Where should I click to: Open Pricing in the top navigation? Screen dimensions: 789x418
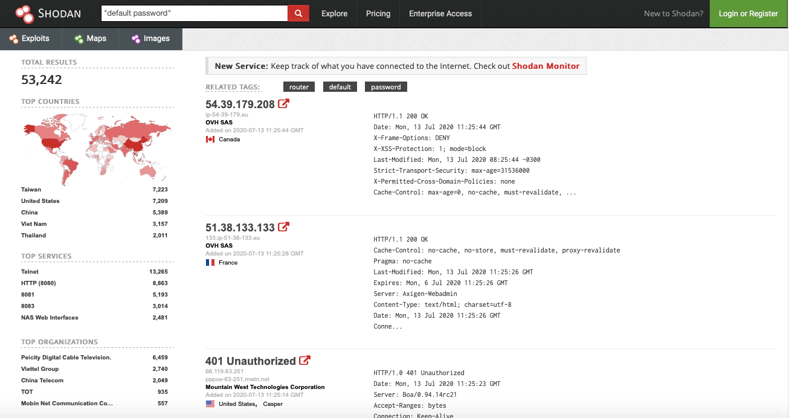(x=378, y=14)
